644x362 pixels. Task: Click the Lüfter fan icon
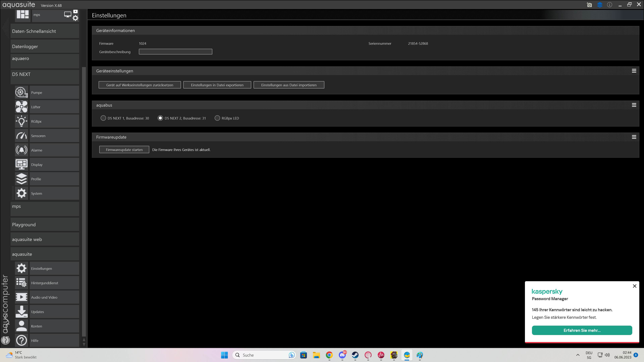[21, 107]
